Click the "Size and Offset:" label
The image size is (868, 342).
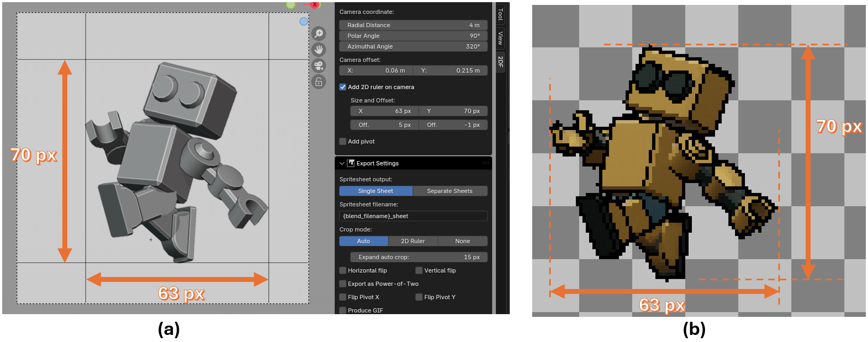tap(372, 100)
